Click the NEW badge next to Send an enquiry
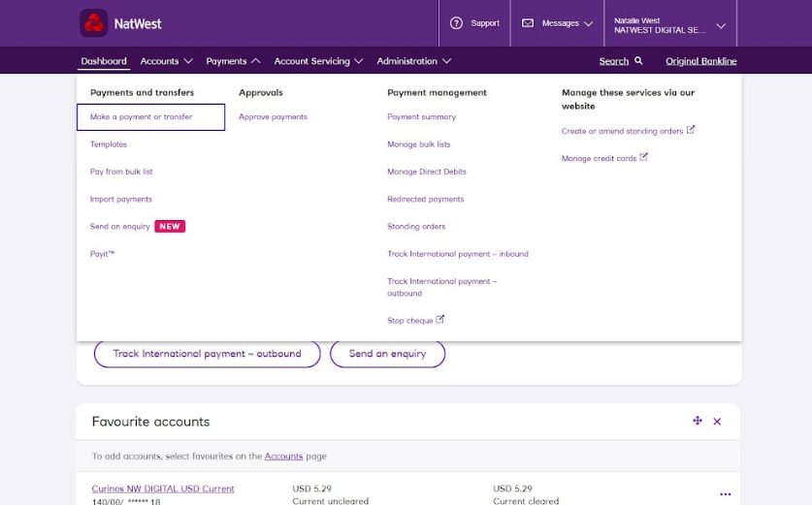 170,226
